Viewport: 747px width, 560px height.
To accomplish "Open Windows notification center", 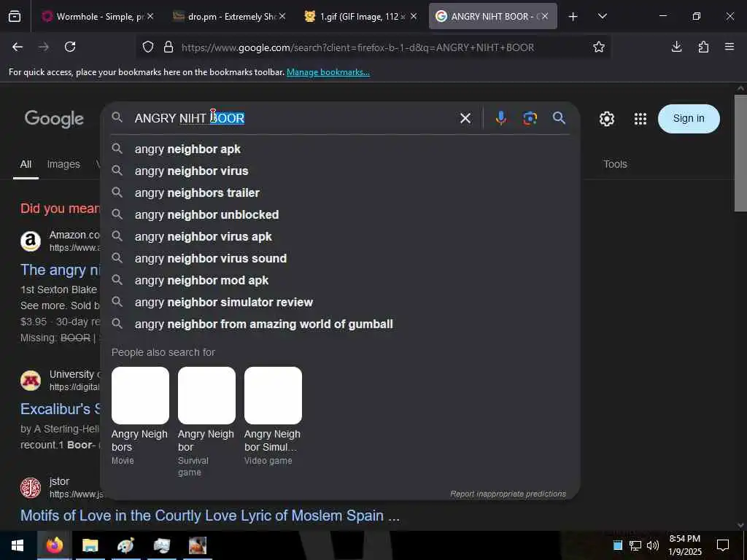I will tap(723, 545).
